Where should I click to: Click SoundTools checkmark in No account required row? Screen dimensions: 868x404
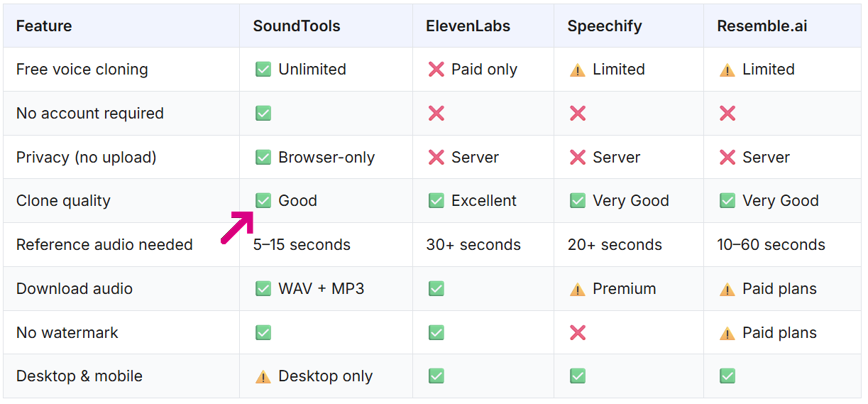click(x=263, y=114)
